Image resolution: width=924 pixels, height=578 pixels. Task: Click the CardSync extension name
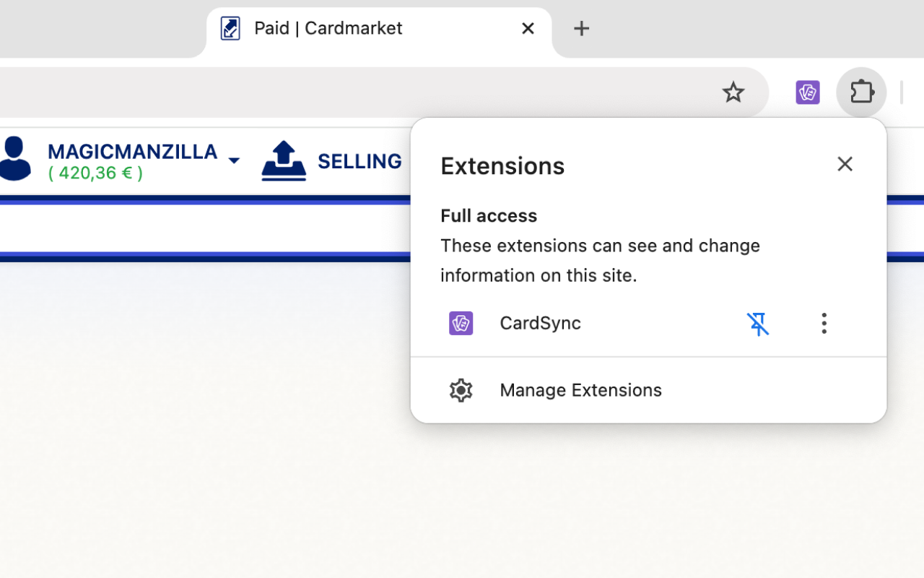coord(540,323)
